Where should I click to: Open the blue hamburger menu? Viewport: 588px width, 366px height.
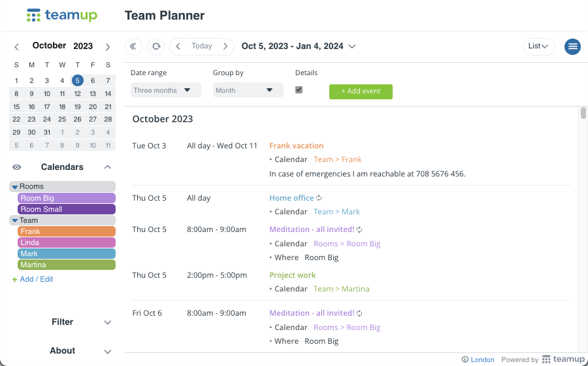point(572,46)
